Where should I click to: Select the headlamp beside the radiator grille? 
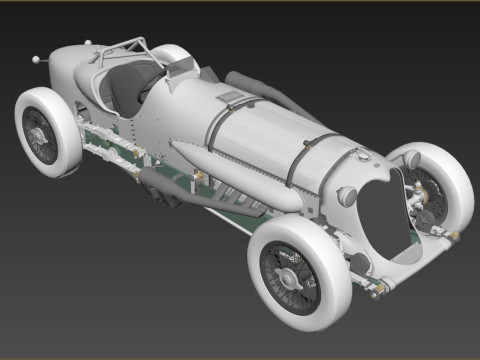[348, 195]
